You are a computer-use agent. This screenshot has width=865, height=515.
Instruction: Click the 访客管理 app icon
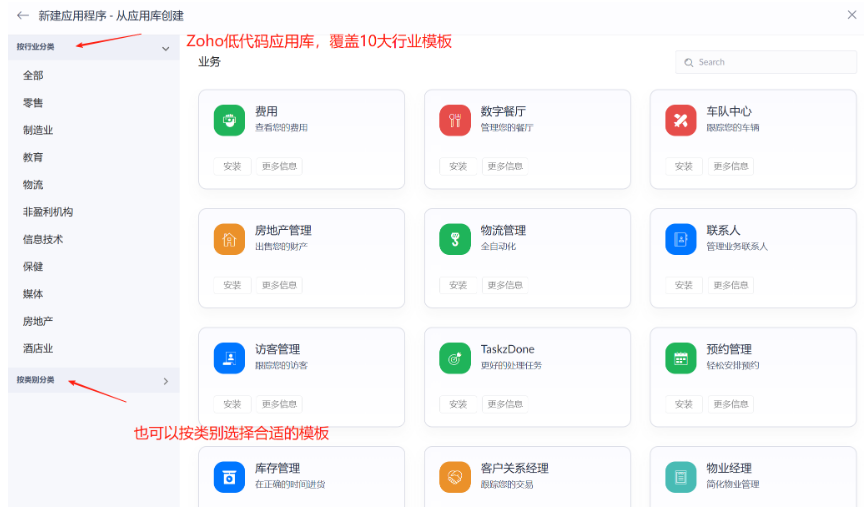pyautogui.click(x=229, y=358)
